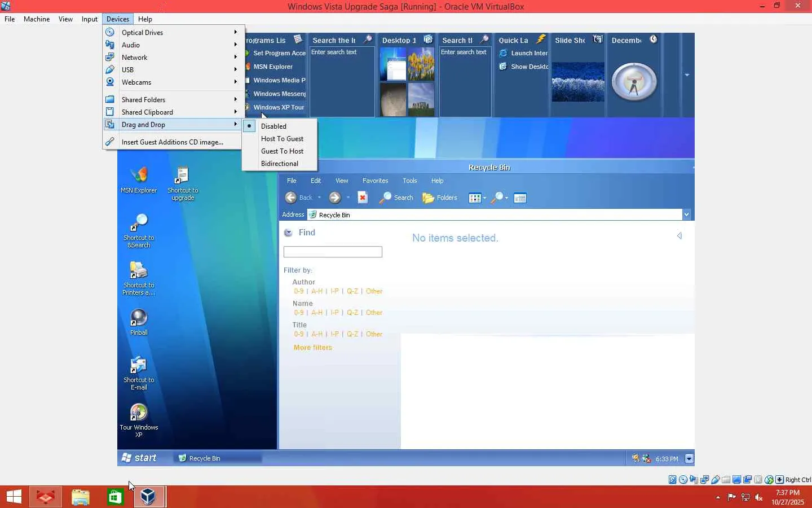The height and width of the screenshot is (508, 812).
Task: Click Insert Guest Additions CD image
Action: (173, 142)
